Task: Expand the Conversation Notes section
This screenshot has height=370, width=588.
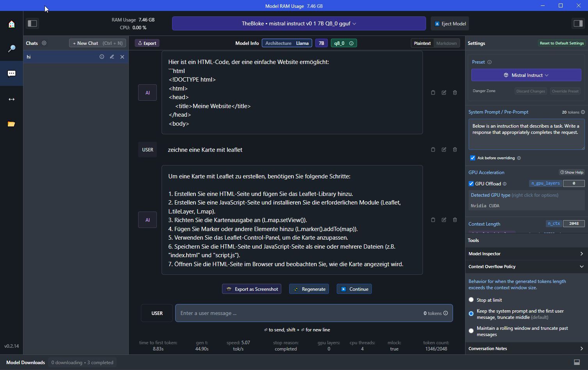Action: [526, 349]
